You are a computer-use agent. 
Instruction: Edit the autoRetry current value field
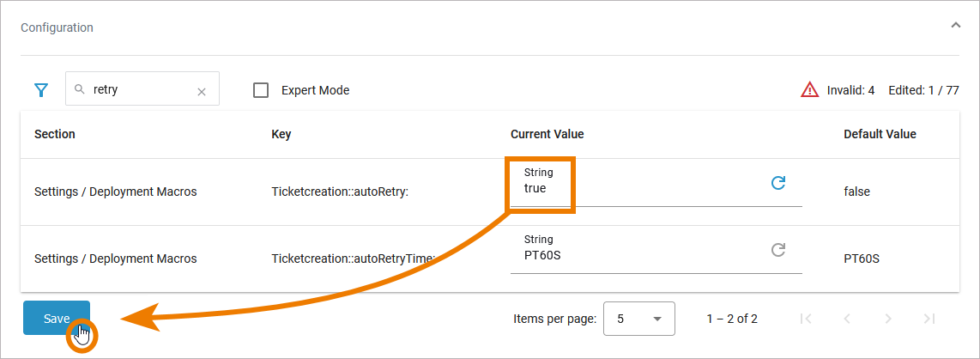point(635,188)
